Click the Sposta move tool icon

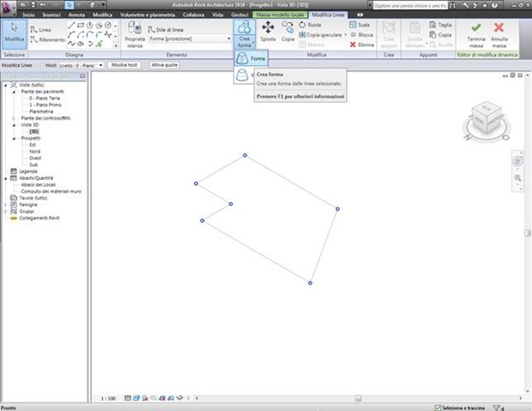click(268, 27)
